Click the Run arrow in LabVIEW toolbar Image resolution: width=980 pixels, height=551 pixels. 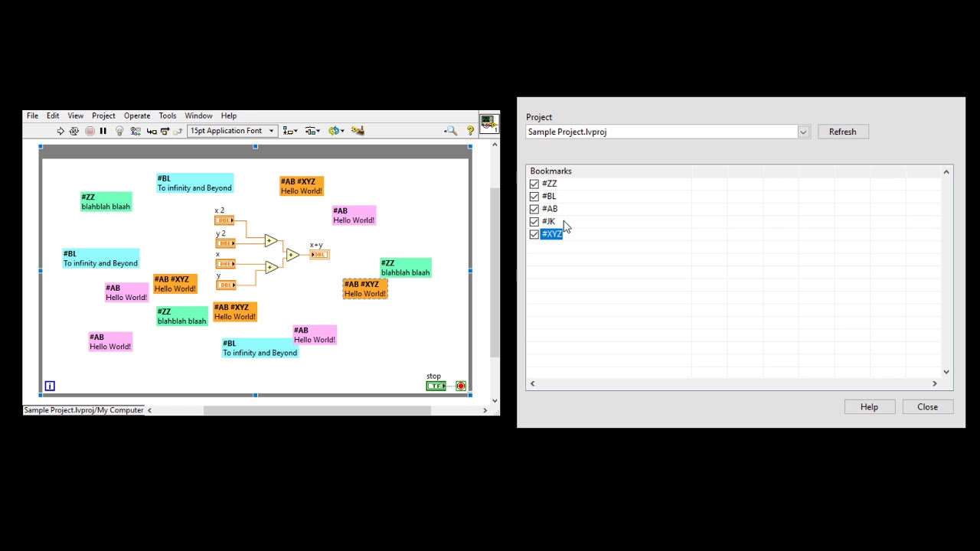(x=60, y=131)
